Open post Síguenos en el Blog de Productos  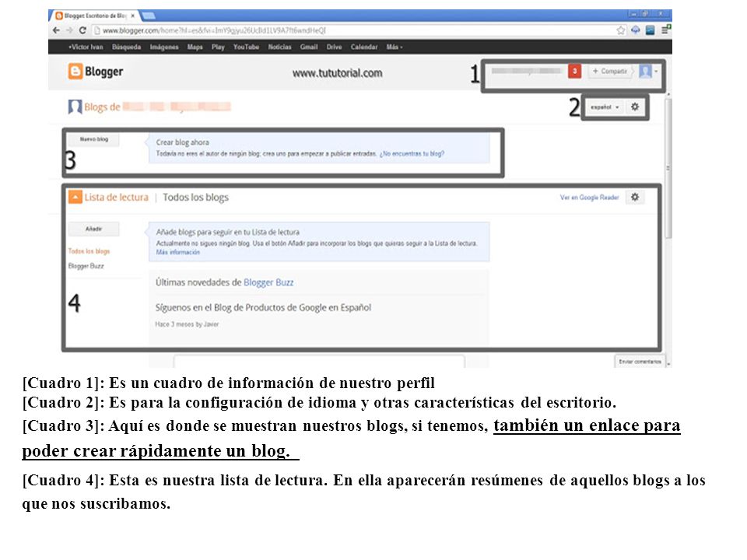263,308
